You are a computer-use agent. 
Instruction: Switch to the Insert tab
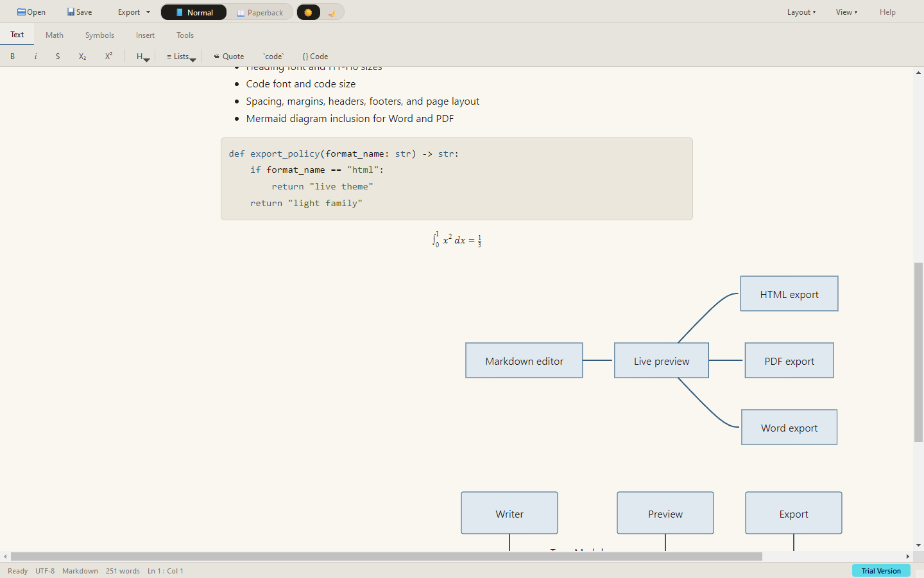(145, 35)
